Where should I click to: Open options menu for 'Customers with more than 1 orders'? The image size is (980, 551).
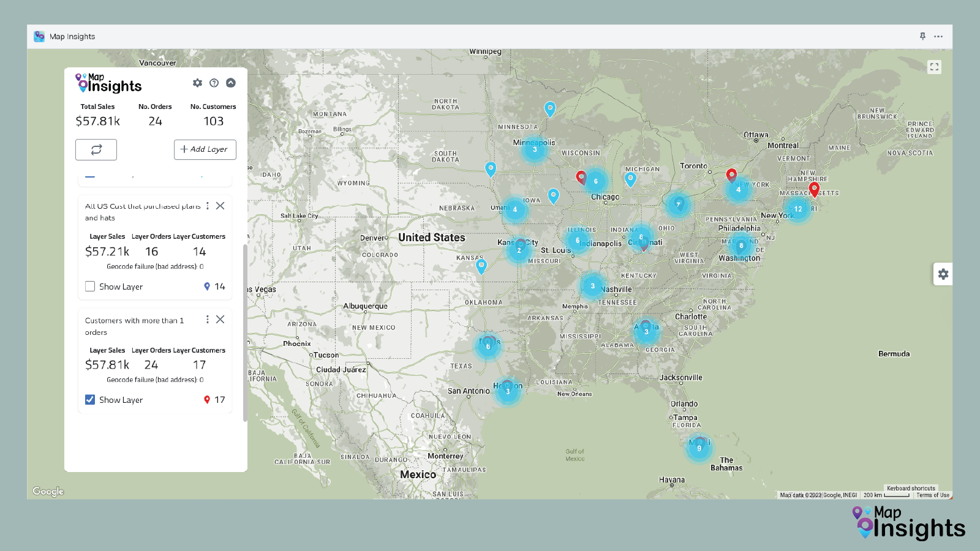(208, 320)
